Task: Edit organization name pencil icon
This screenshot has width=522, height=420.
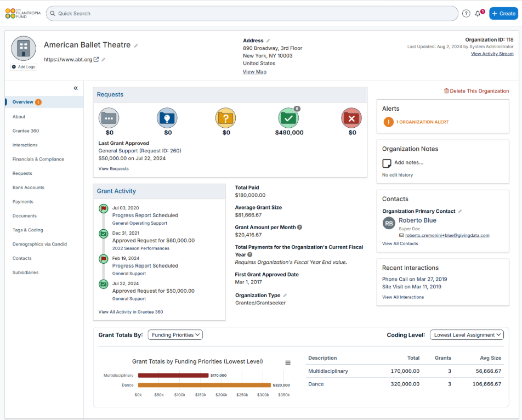Action: coord(136,46)
